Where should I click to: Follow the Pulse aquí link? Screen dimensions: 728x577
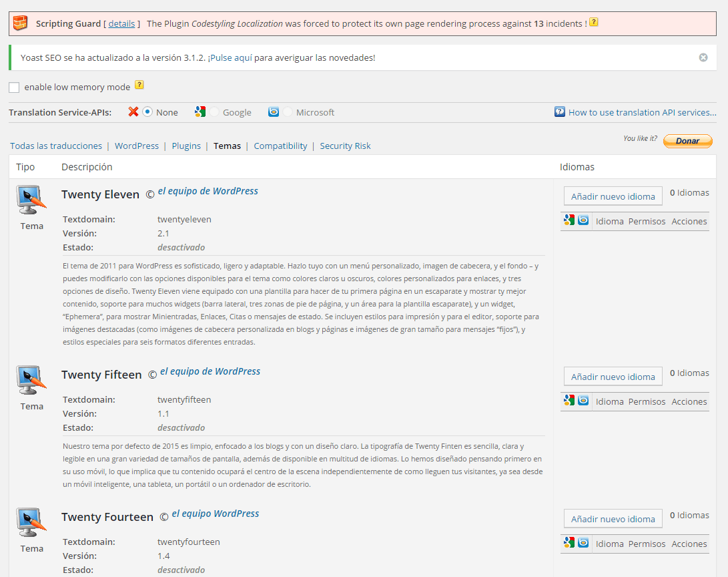coord(232,57)
